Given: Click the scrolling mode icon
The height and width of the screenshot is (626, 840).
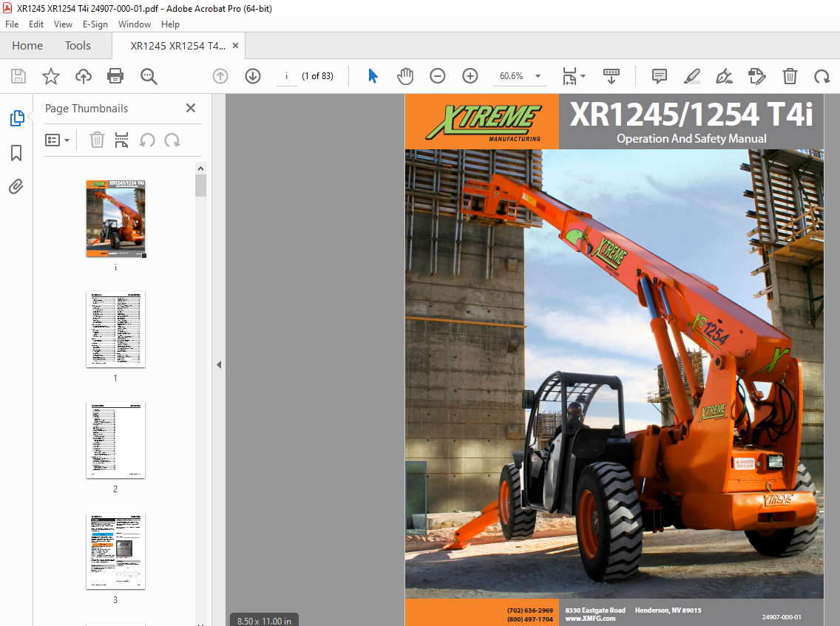Looking at the screenshot, I should pos(612,76).
